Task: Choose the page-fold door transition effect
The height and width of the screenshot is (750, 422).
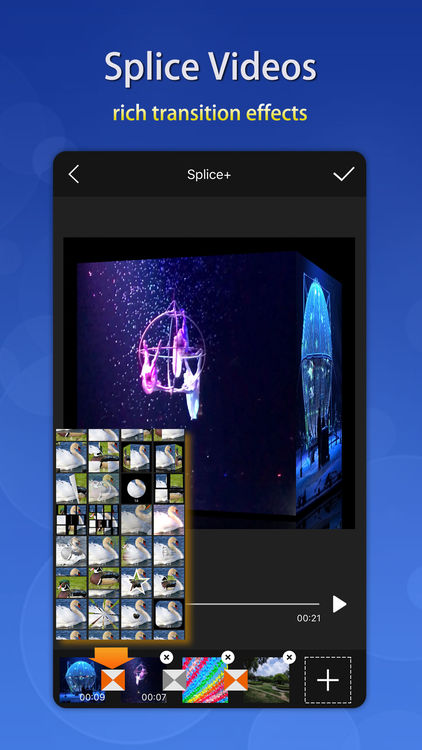Action: click(x=72, y=488)
